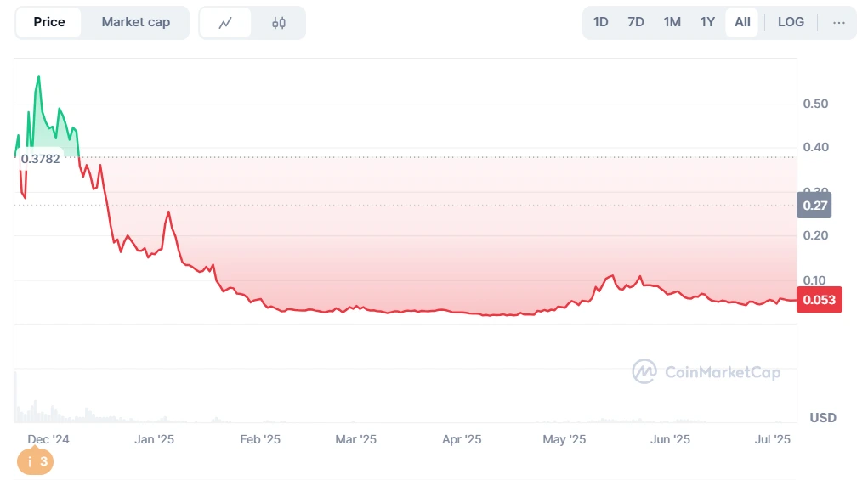The width and height of the screenshot is (868, 480).
Task: Click the USD currency label
Action: tap(823, 417)
